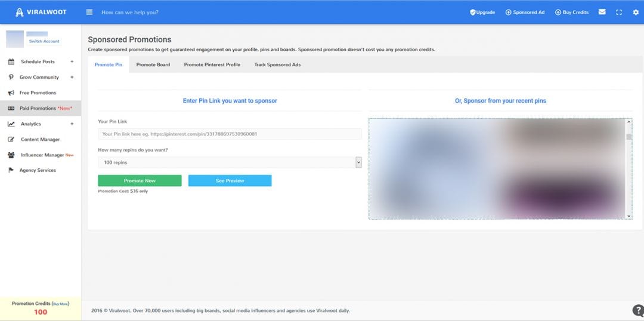
Task: Click the Sponsored Ad header link
Action: click(525, 13)
